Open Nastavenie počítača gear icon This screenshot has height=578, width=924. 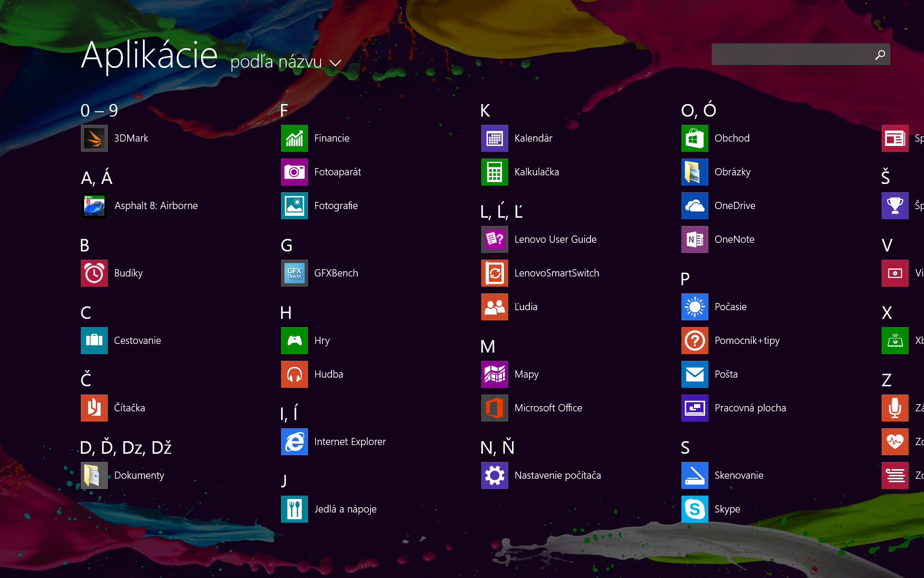pos(495,475)
